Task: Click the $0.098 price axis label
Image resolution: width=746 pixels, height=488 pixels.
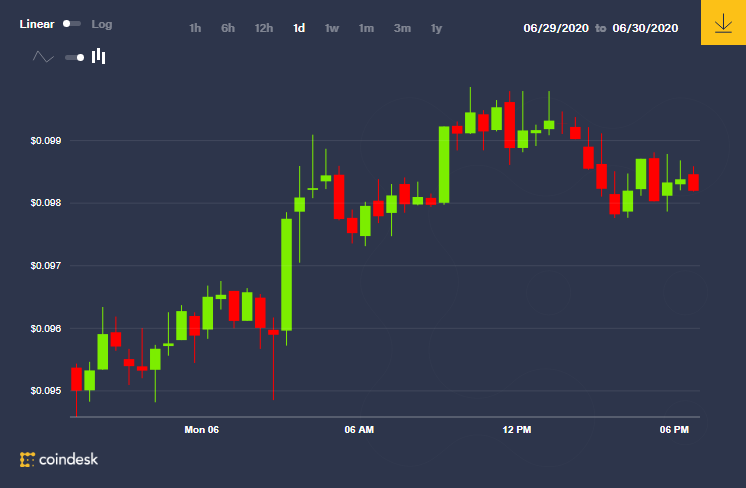Action: 46,203
